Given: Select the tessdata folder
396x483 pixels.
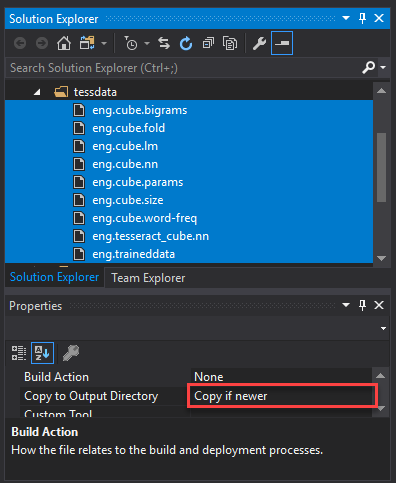Looking at the screenshot, I should coord(95,92).
